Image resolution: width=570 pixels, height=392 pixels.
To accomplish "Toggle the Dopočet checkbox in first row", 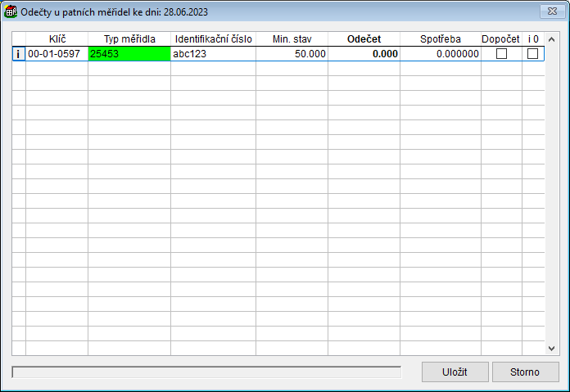I will 502,54.
